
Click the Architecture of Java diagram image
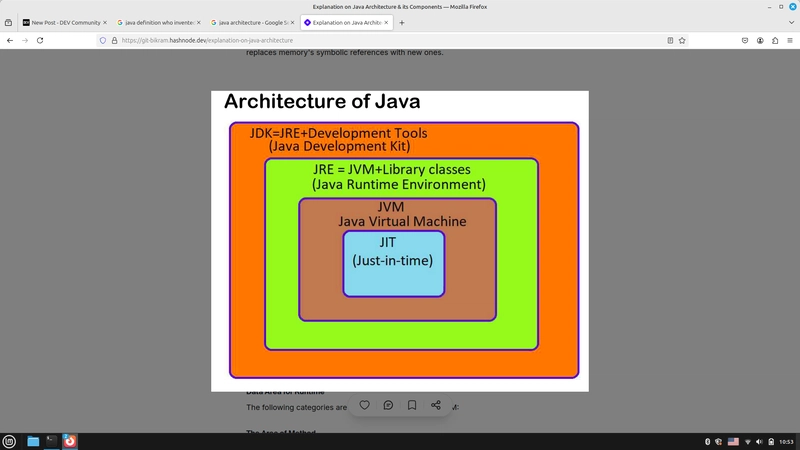(400, 241)
